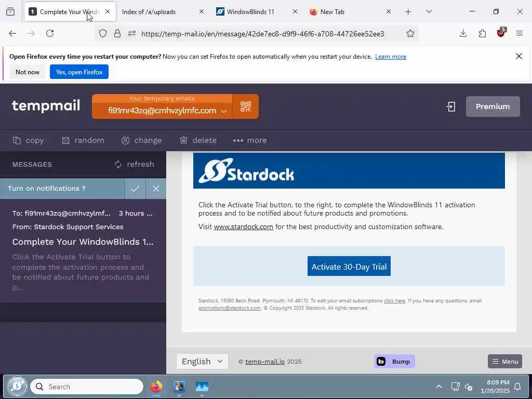Click Activate 30-Day Trial button
Screen dimensions: 532x399
pos(349,267)
